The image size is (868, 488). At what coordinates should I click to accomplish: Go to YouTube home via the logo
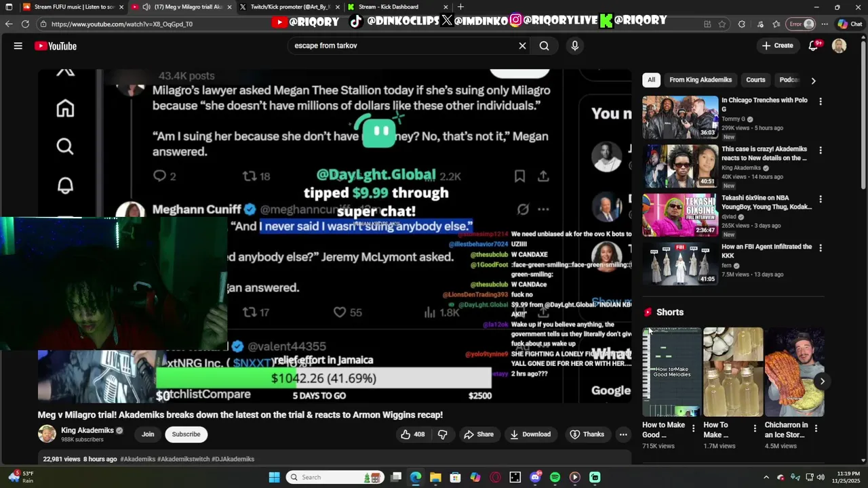56,46
